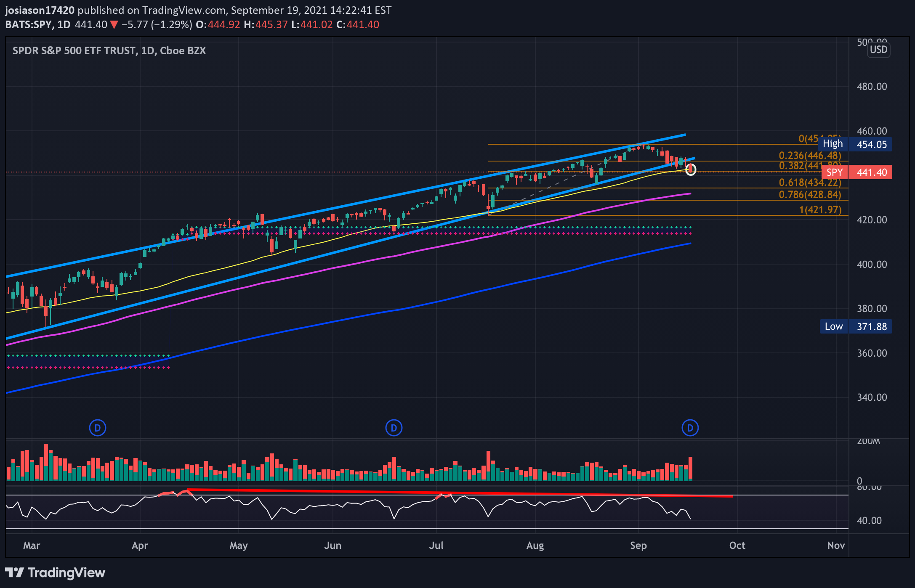Screen dimensions: 915x588
Task: Click the josiason17420 author name
Action: point(40,10)
